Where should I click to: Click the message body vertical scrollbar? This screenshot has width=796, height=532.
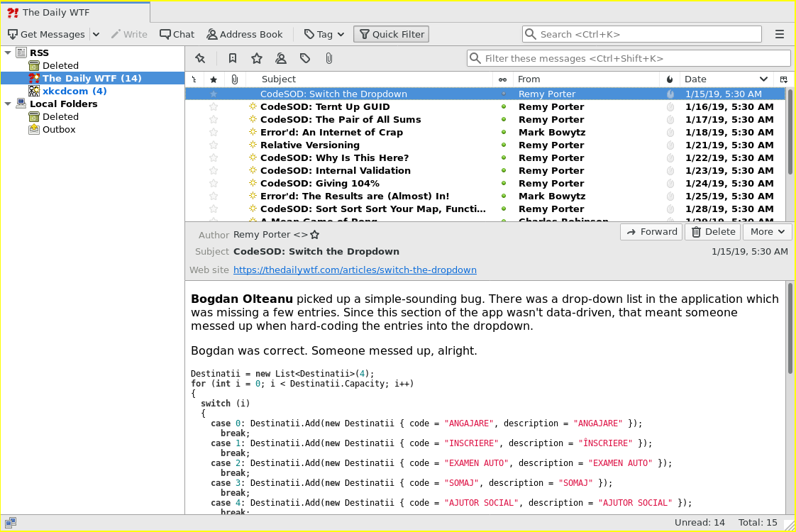click(x=790, y=330)
